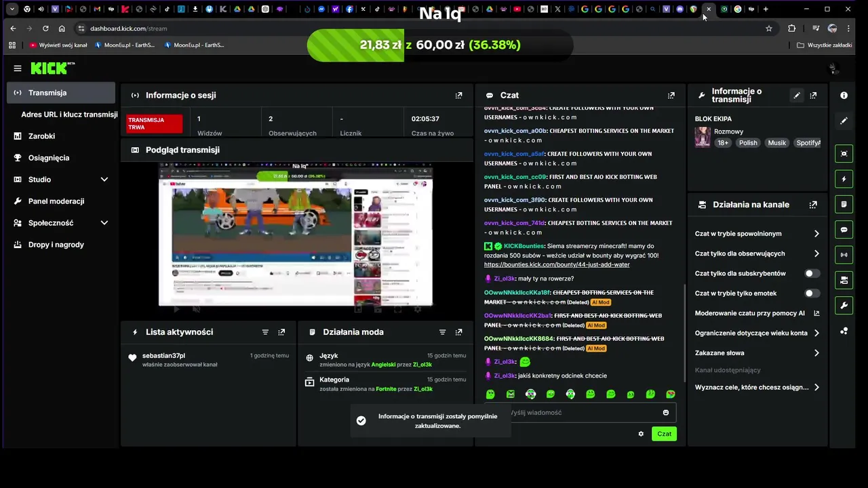
Task: Click the 18+ stream tag
Action: coord(723,143)
